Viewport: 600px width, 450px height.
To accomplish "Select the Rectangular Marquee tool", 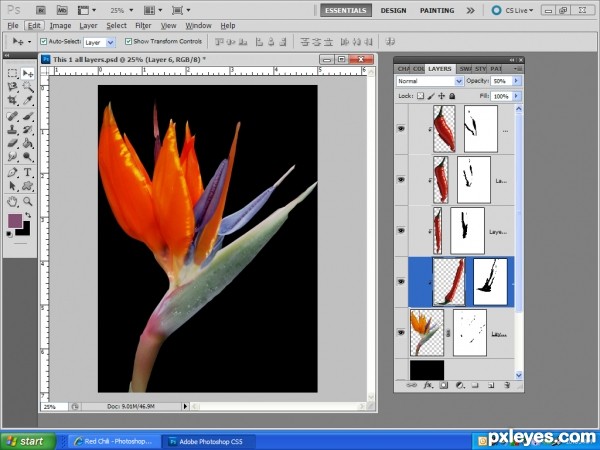I will [x=13, y=73].
